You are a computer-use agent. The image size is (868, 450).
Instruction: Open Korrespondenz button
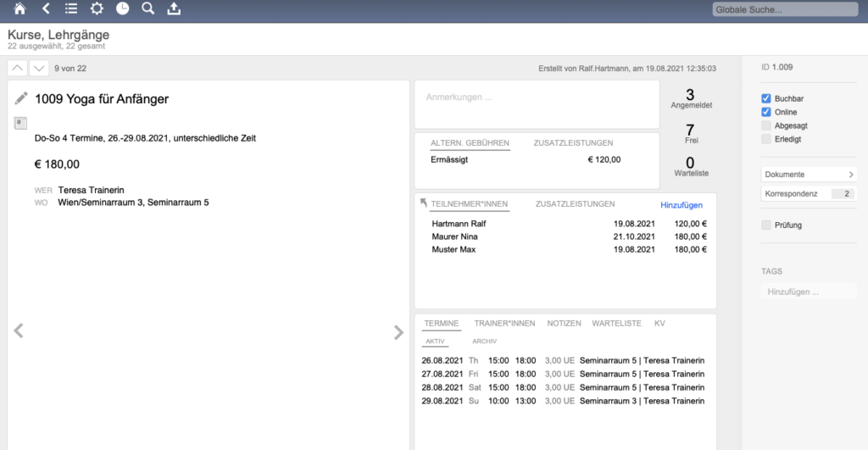[x=809, y=194]
